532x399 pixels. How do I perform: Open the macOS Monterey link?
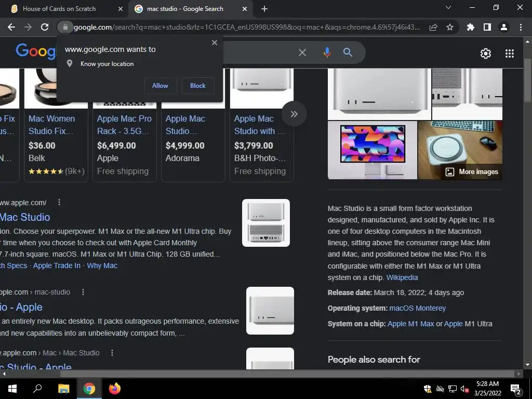click(417, 308)
